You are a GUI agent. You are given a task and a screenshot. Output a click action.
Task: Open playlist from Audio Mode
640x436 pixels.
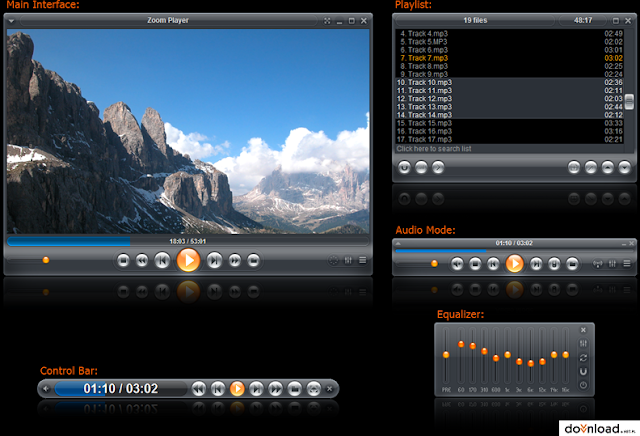(627, 264)
